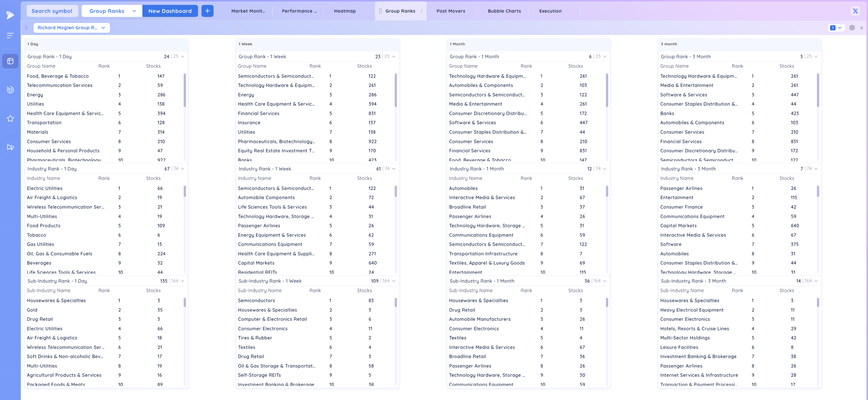Click the plus add dashboard icon
868x400 pixels.
point(207,11)
